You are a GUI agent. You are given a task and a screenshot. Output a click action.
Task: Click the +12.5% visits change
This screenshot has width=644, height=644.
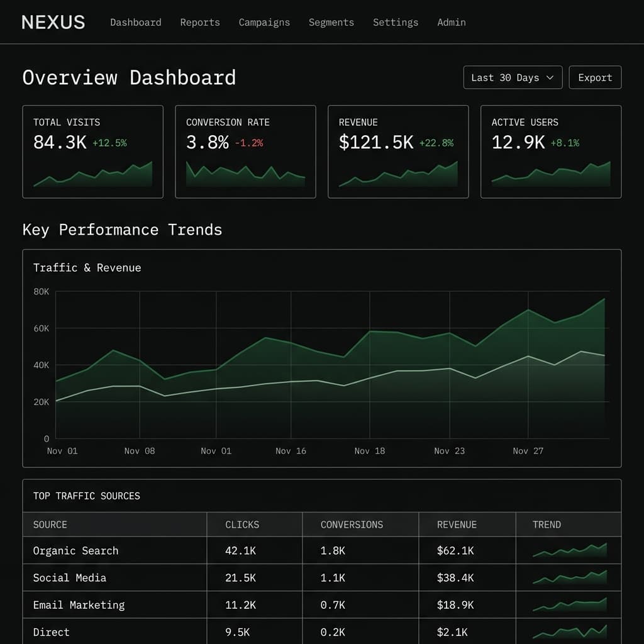click(x=109, y=143)
